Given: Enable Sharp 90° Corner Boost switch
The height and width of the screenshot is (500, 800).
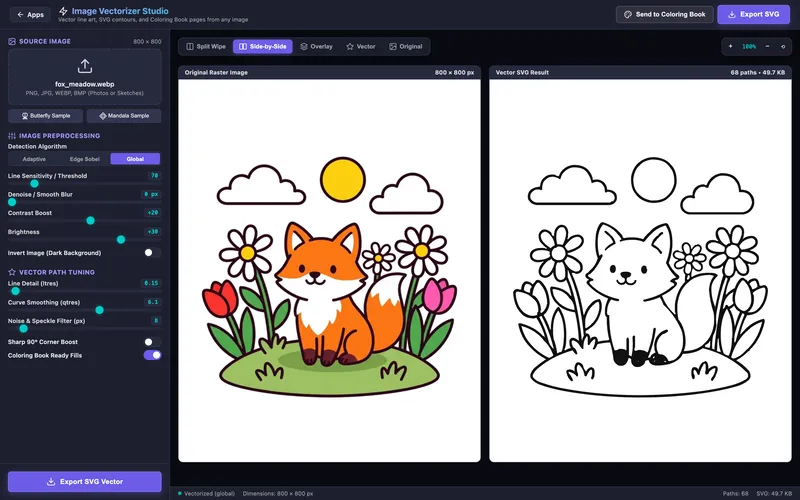Looking at the screenshot, I should click(x=152, y=342).
